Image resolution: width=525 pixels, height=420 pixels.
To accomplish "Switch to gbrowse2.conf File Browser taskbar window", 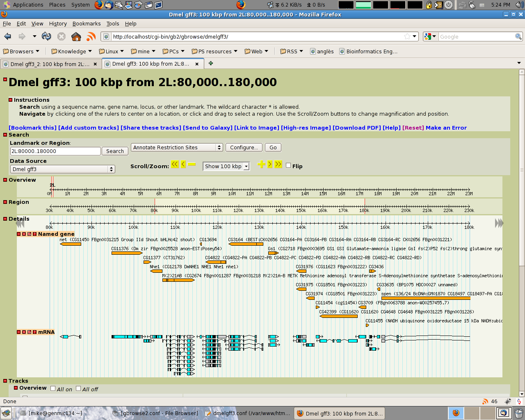I will (155, 413).
